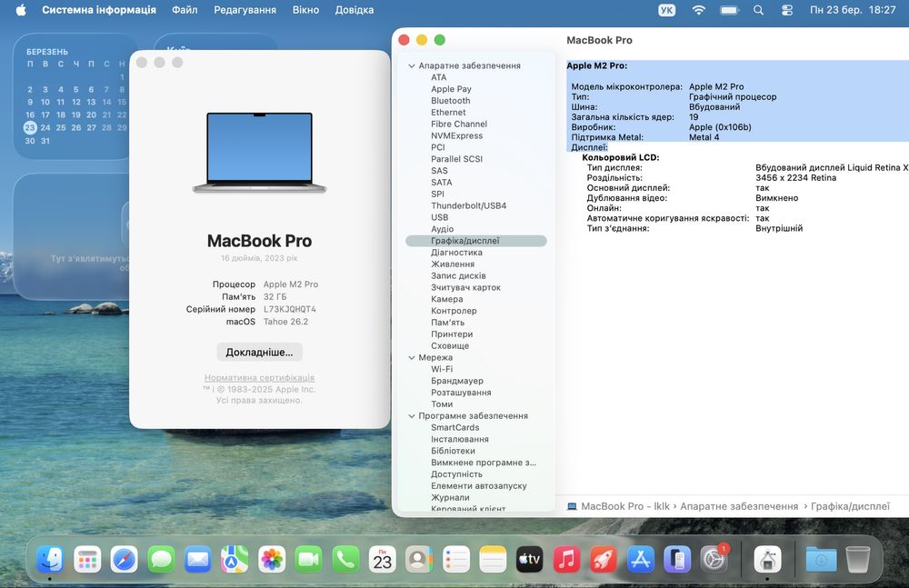Open the Notes app in the Dock

pos(493,560)
